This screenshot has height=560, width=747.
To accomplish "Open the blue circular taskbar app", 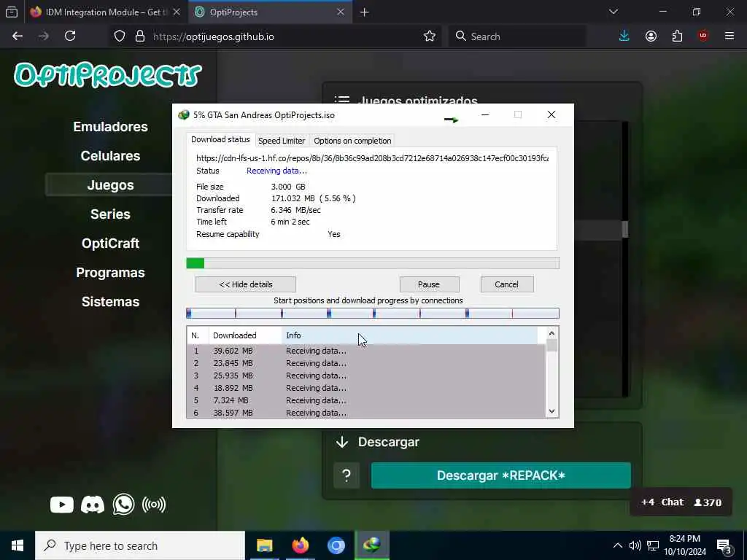I will pyautogui.click(x=336, y=545).
